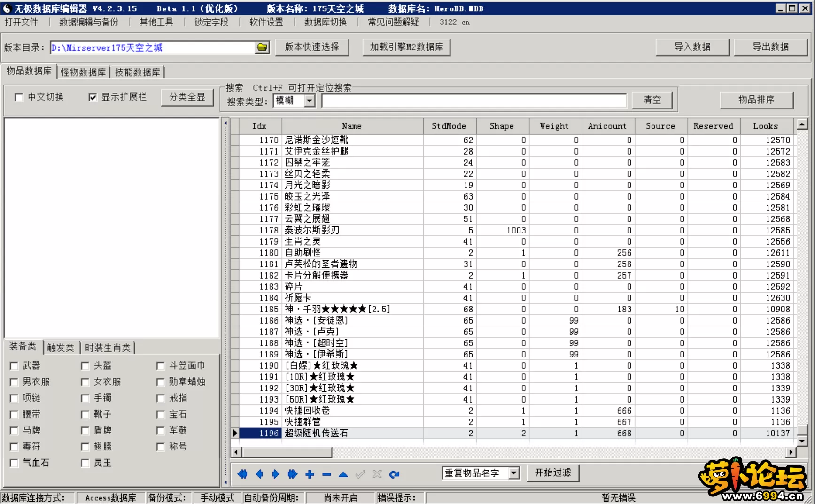Screen dimensions: 815x504
Task: Click 导入数据 button
Action: 692,47
